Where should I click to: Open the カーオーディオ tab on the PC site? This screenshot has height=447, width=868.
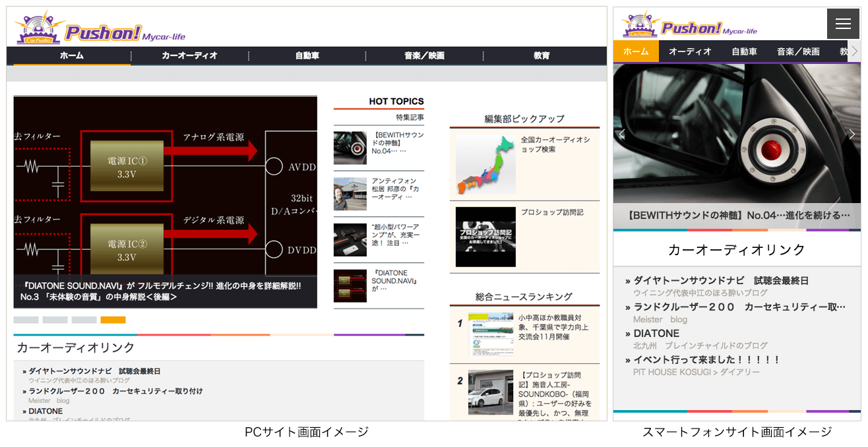189,56
